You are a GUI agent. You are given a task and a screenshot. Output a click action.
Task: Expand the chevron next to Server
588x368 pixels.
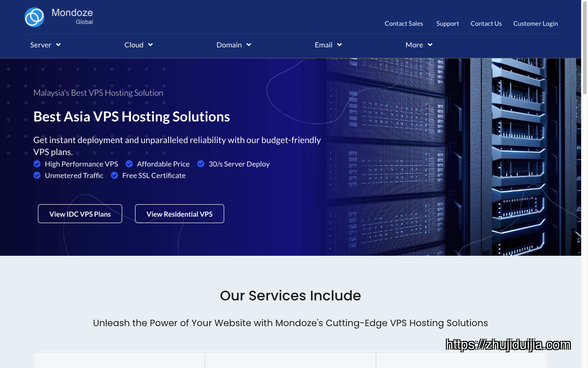[58, 45]
